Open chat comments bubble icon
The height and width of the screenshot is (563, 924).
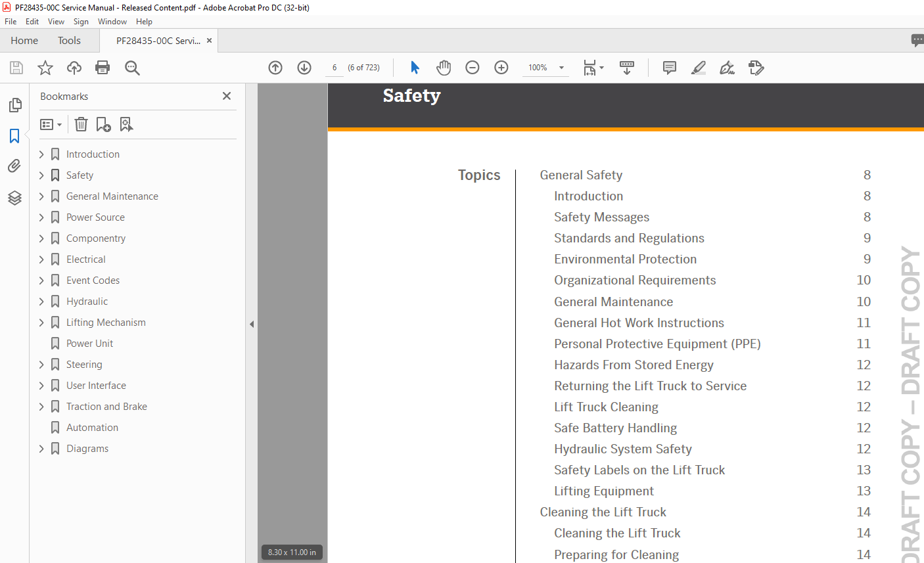(x=917, y=41)
